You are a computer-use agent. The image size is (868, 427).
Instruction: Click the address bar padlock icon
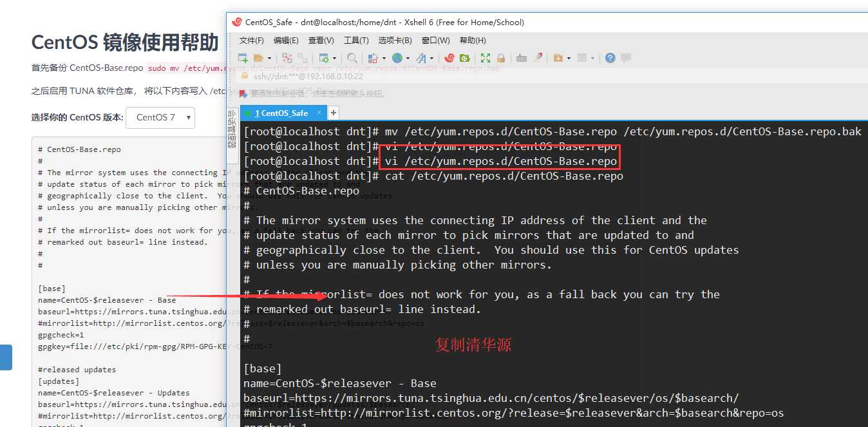pyautogui.click(x=244, y=76)
